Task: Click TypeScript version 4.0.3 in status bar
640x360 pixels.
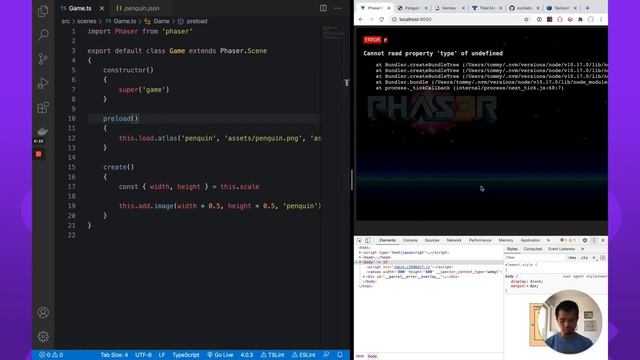Action: pos(247,355)
